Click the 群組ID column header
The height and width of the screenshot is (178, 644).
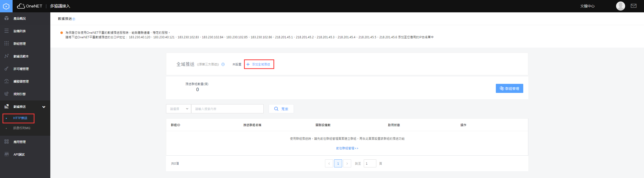pyautogui.click(x=175, y=125)
